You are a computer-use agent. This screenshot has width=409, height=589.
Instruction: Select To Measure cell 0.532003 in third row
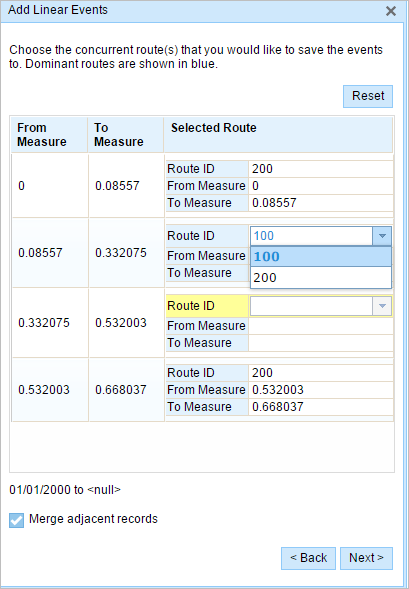(127, 323)
